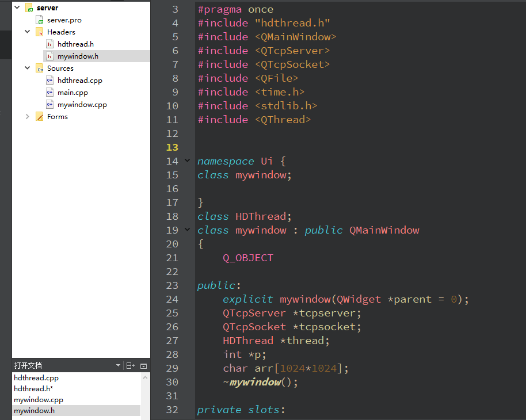Click the hdthread.h file icon
The height and width of the screenshot is (420, 526).
pos(49,44)
